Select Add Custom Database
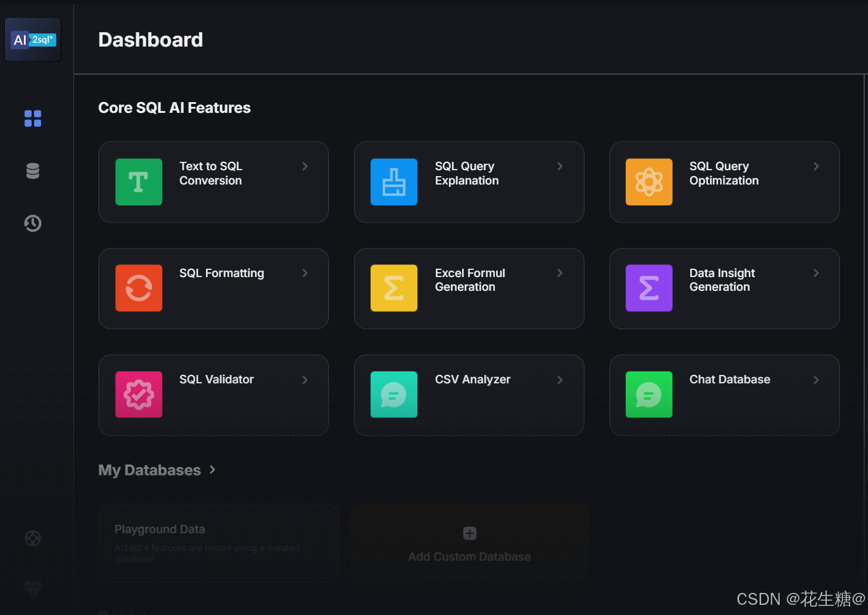868x615 pixels. click(x=470, y=543)
